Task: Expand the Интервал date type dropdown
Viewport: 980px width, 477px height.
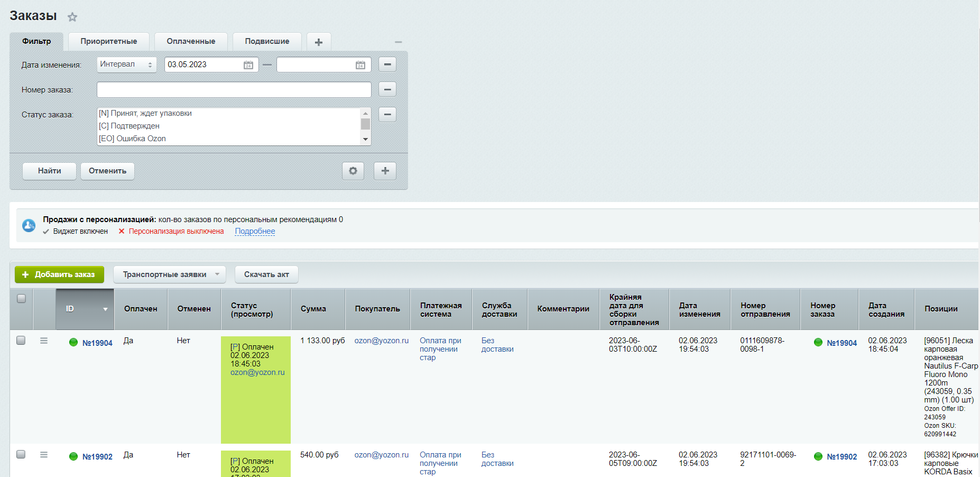Action: (127, 65)
